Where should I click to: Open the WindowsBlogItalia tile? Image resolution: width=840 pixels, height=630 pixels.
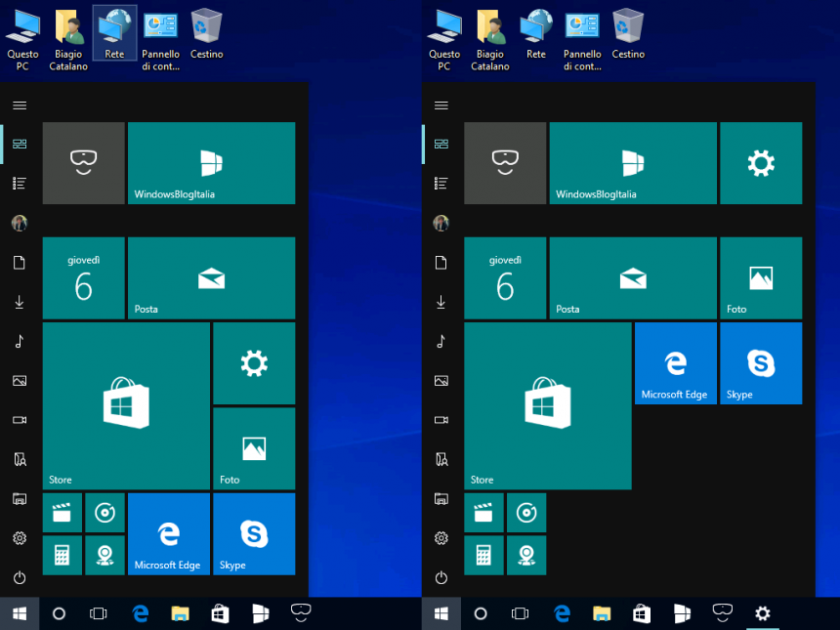coord(211,163)
